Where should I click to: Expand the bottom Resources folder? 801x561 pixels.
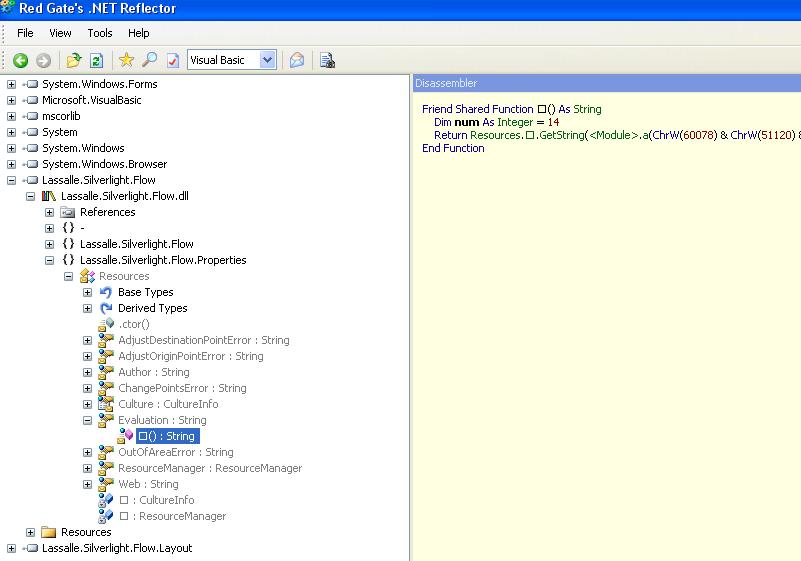click(x=31, y=532)
